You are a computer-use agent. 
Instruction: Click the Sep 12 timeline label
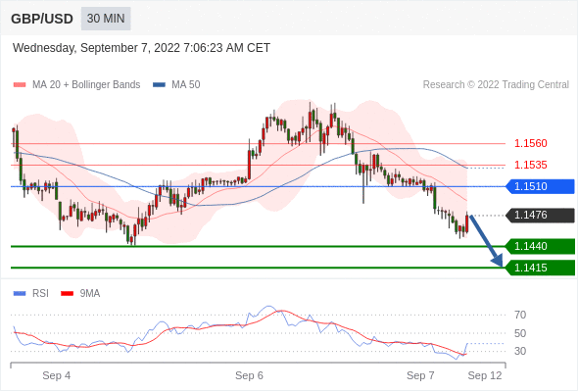pos(485,375)
